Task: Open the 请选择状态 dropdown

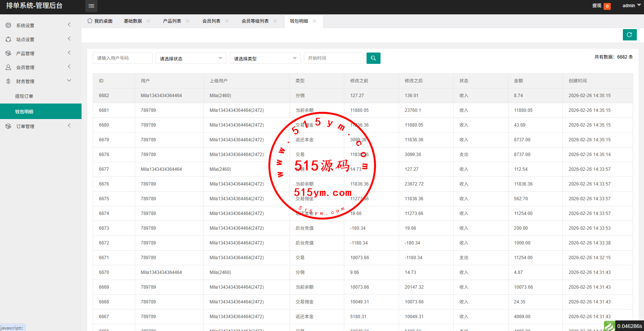Action: [x=191, y=58]
